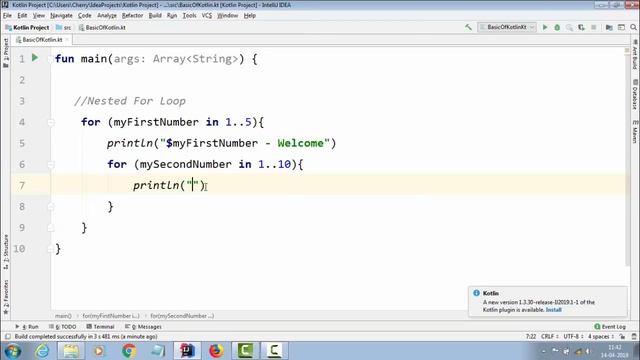Click the main() code breadcrumb

(x=63, y=316)
